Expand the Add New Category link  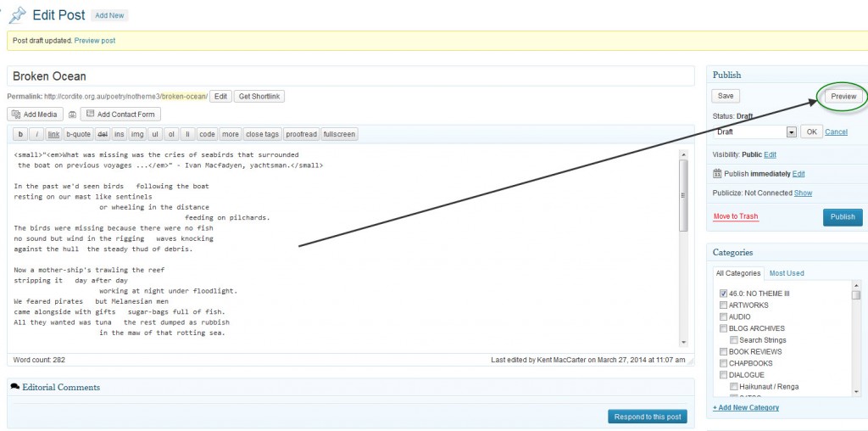tap(746, 407)
